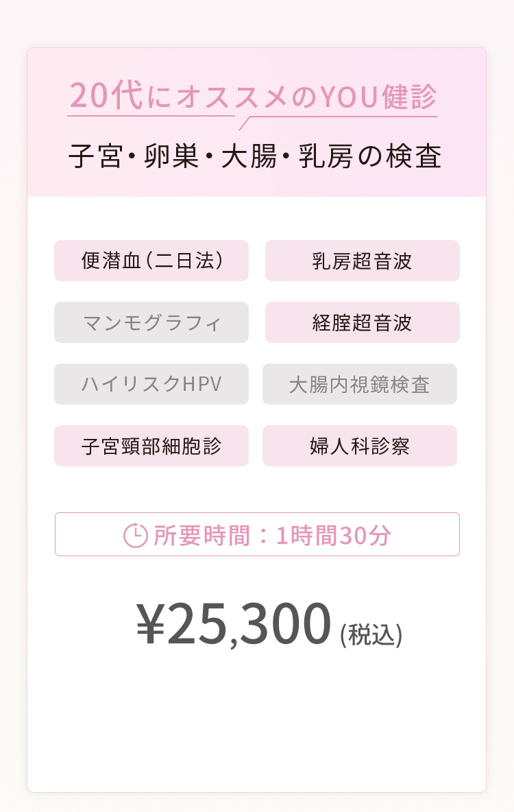514x812 pixels.
Task: Click the clock icon beside 所要時間
Action: click(136, 536)
